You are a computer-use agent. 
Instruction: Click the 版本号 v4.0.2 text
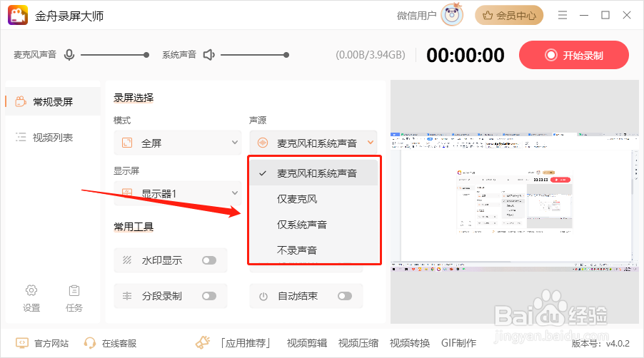600,344
